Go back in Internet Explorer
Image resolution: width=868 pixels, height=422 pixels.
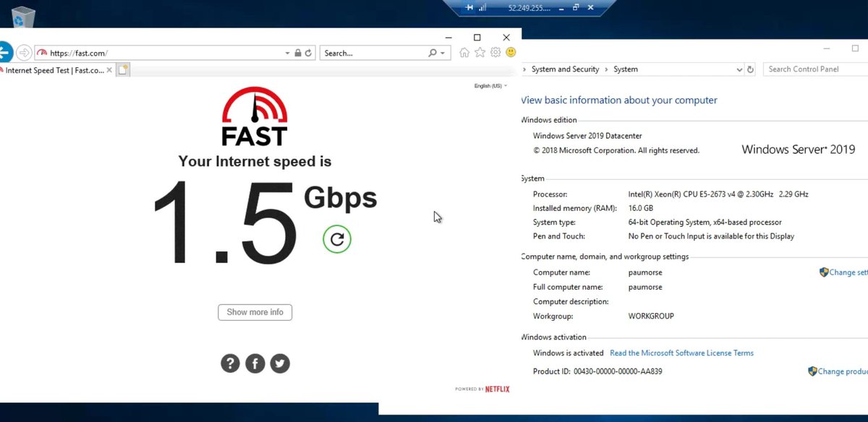(x=5, y=53)
